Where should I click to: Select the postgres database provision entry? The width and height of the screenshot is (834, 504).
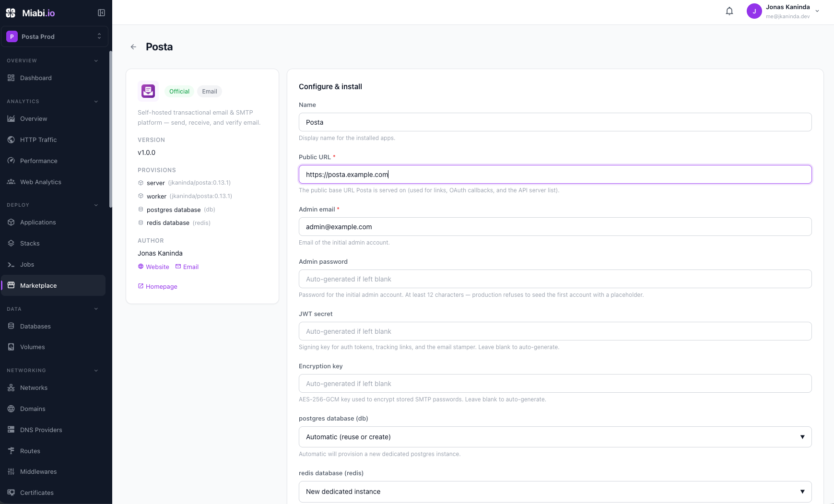(x=176, y=210)
